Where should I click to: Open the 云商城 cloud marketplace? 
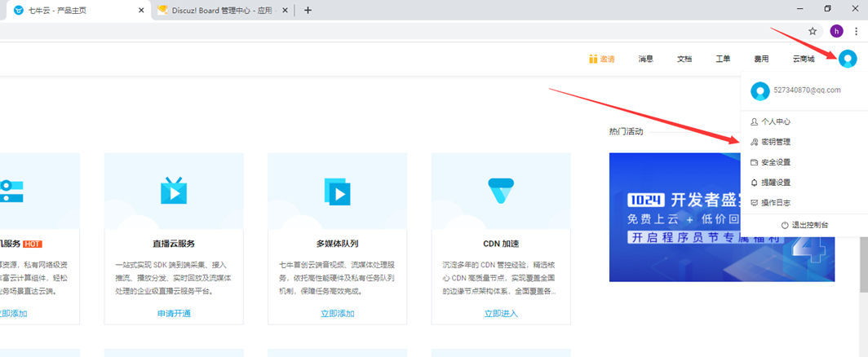pyautogui.click(x=804, y=59)
